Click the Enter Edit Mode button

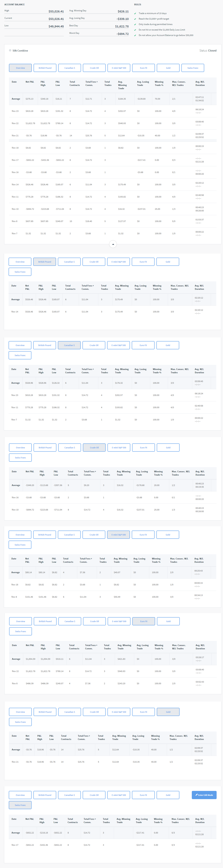coord(204,795)
